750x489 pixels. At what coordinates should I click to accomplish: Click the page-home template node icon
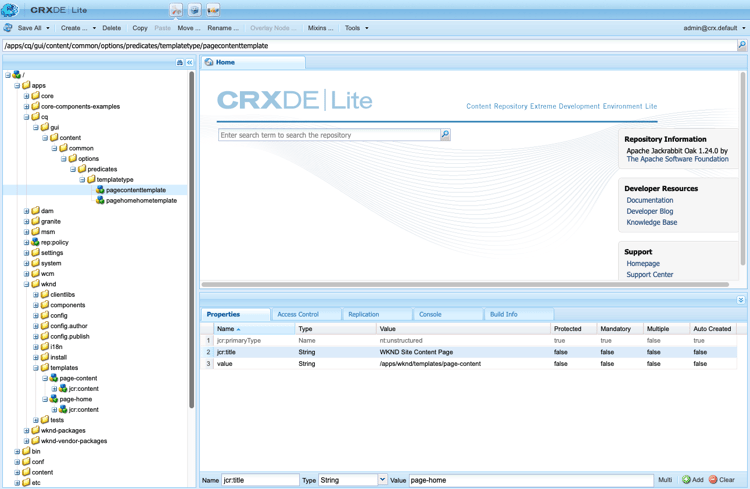coord(54,399)
